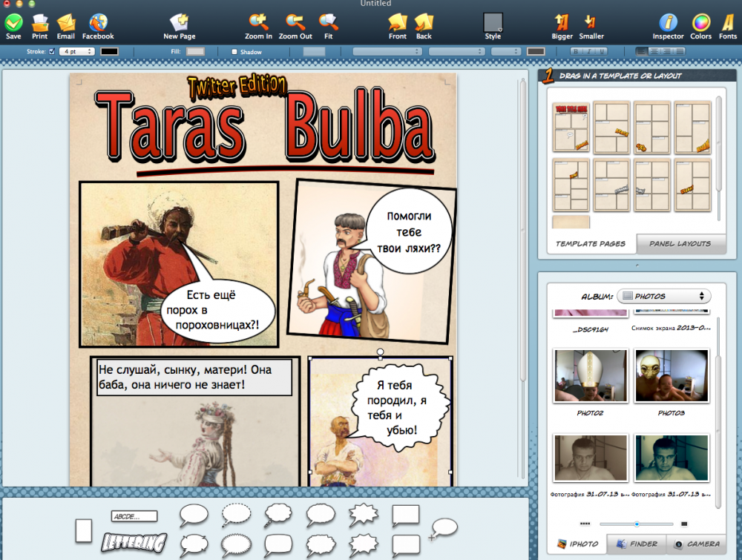Add a page with the New Page icon
742x560 pixels.
coord(180,22)
